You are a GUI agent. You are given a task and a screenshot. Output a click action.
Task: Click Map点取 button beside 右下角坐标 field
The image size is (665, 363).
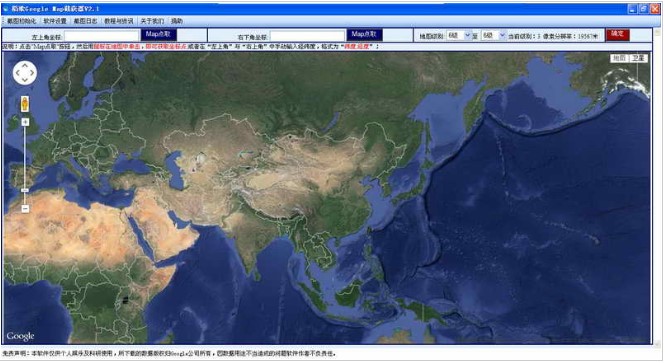click(x=364, y=34)
